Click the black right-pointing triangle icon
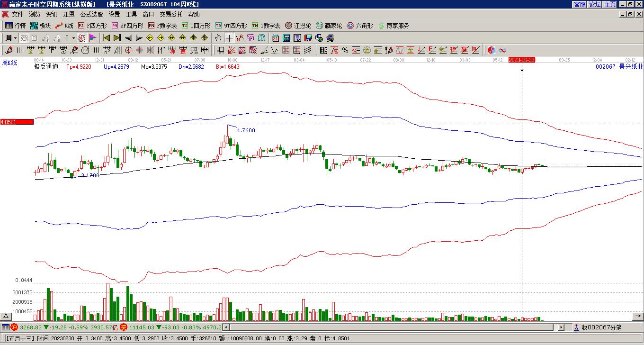The image size is (644, 345). [139, 38]
